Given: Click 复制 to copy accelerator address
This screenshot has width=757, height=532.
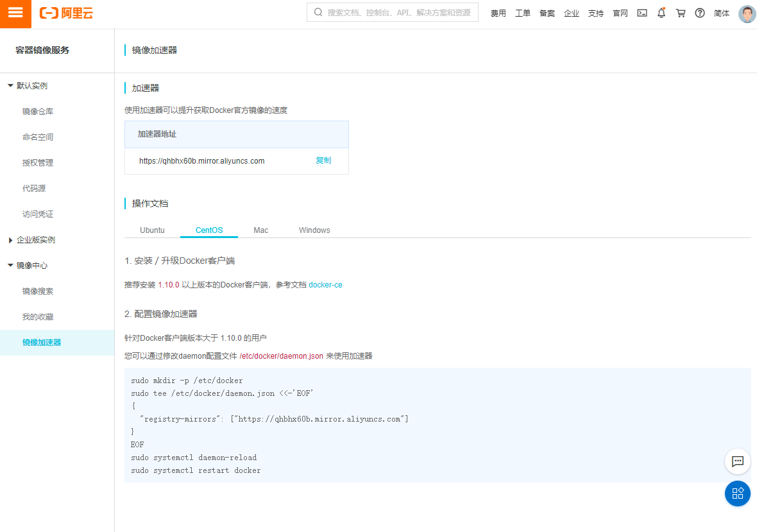Looking at the screenshot, I should coord(323,160).
